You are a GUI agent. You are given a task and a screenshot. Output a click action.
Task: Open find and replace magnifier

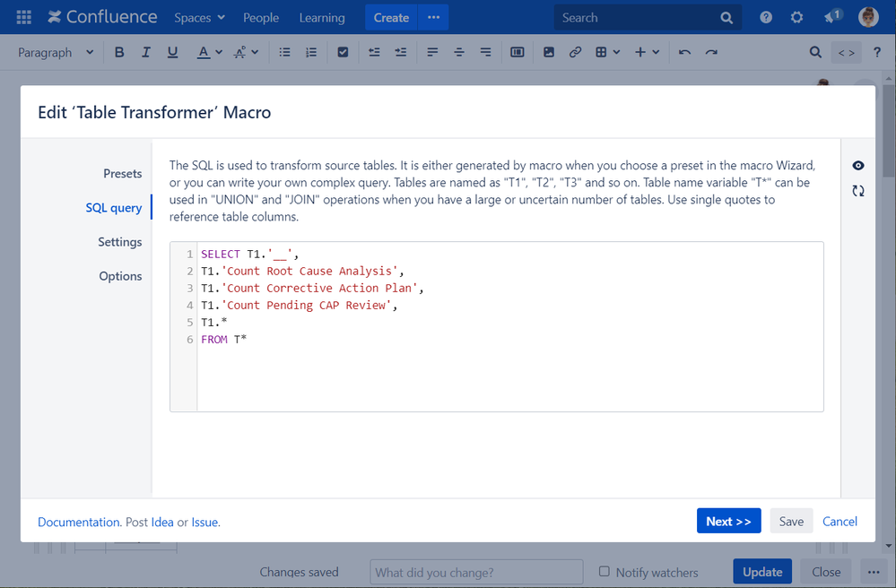tap(815, 53)
